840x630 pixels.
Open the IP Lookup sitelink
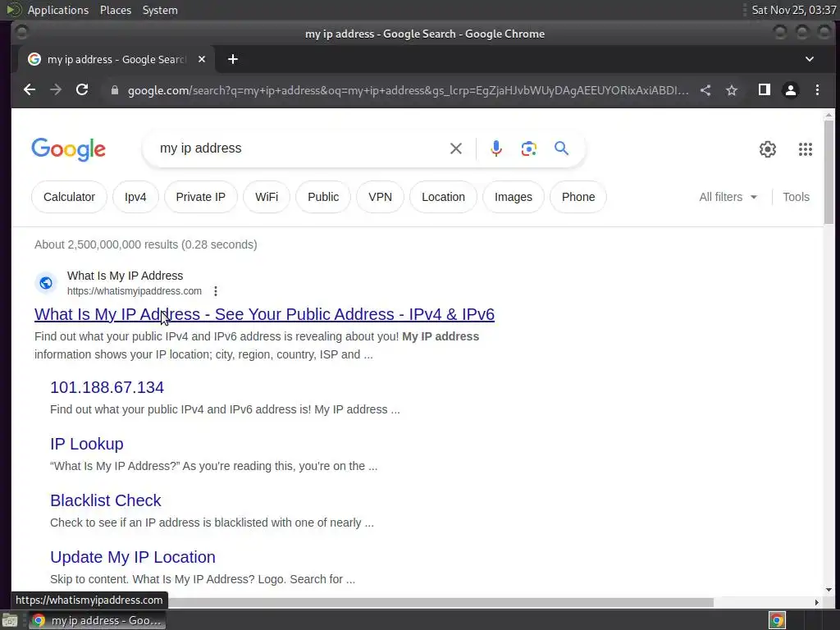(x=87, y=444)
